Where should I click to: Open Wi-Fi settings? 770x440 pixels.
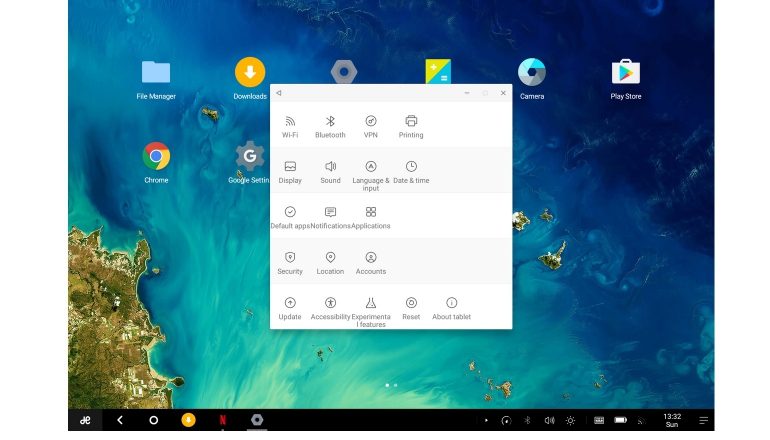(x=290, y=125)
